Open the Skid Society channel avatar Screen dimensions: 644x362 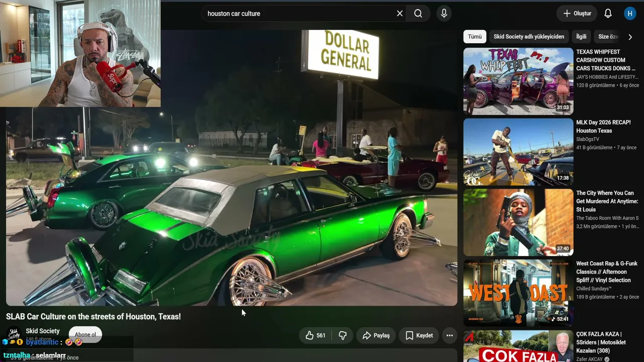coord(14,335)
